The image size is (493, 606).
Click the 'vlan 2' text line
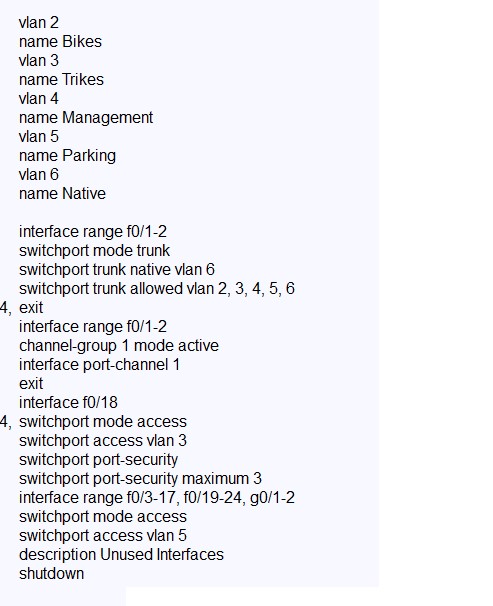click(x=39, y=23)
